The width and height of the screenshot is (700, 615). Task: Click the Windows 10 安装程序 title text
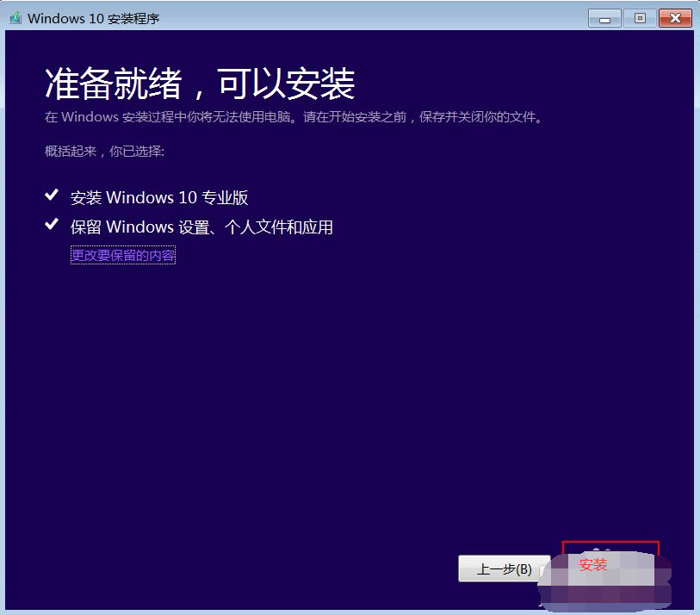[93, 18]
